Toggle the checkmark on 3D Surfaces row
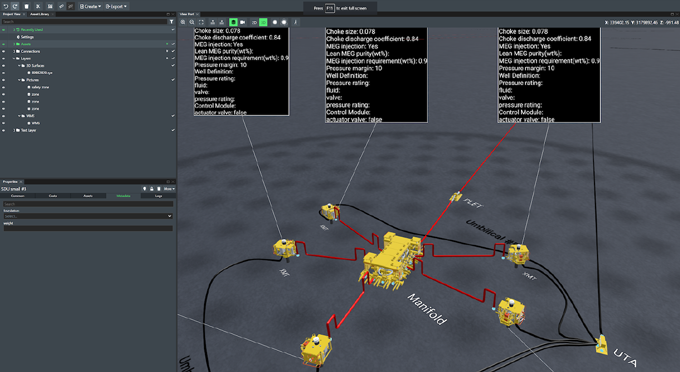The height and width of the screenshot is (372, 680). [173, 65]
